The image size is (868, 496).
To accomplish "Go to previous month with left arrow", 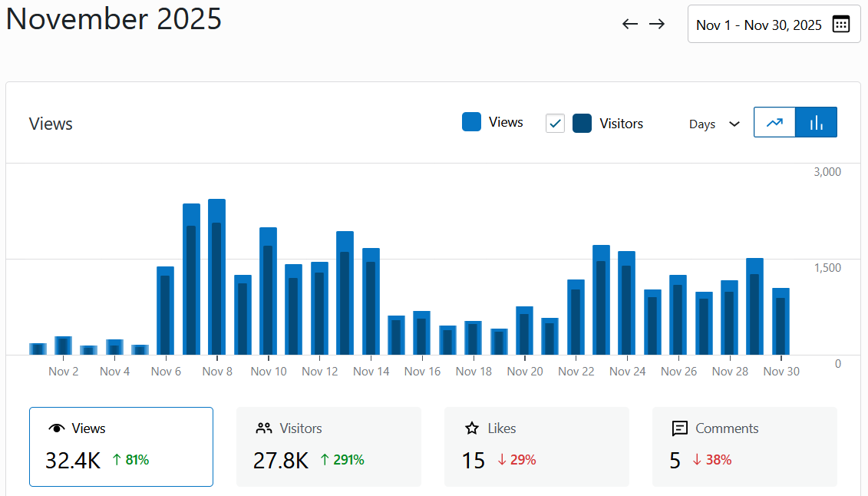I will tap(630, 24).
